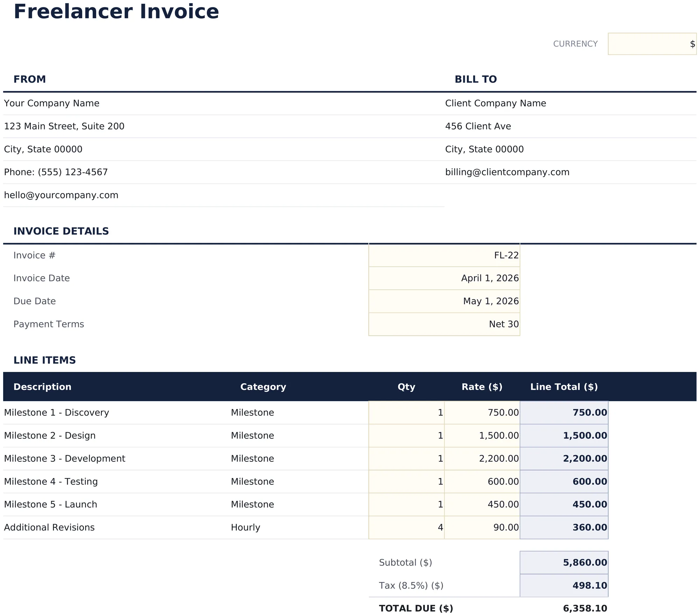Select the 5,860.00 subtotal value
This screenshot has width=700, height=616.
pos(564,562)
